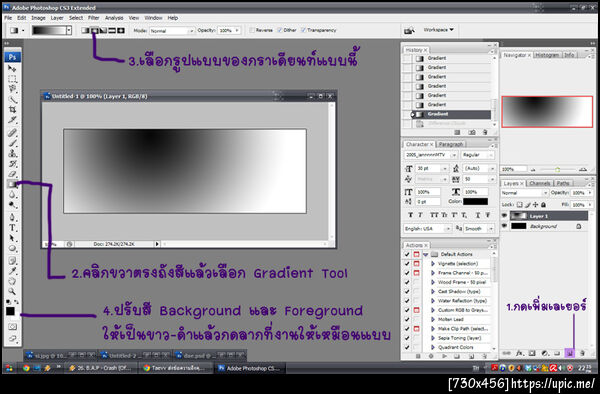Click the Create new layer icon
Viewport: 600px width, 394px height.
569,353
